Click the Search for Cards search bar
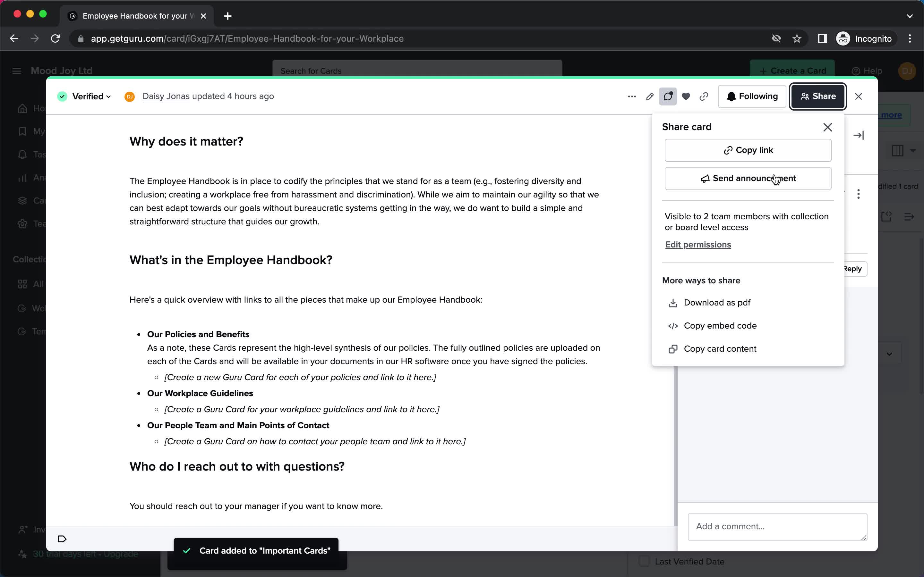 [x=417, y=71]
